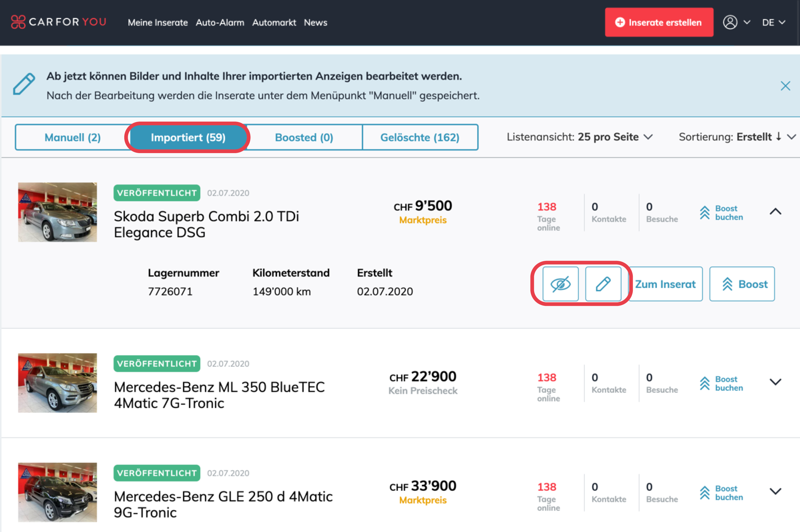Viewport: 800px width, 532px height.
Task: Collapse the Skoda Superb listing details
Action: [x=775, y=212]
